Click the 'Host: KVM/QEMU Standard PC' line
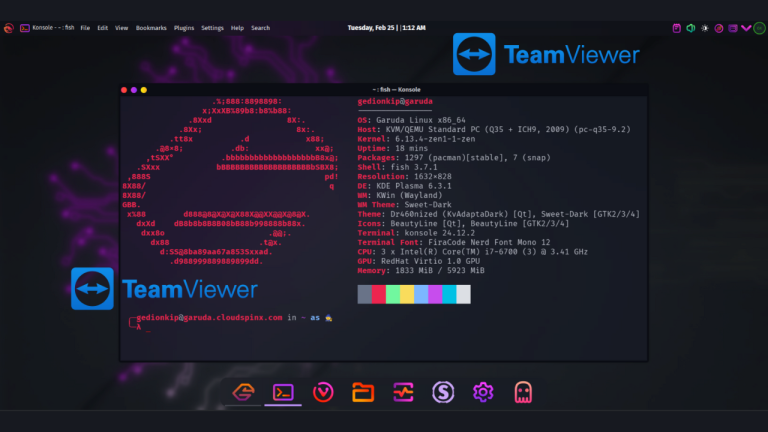This screenshot has width=768, height=432. 494,129
